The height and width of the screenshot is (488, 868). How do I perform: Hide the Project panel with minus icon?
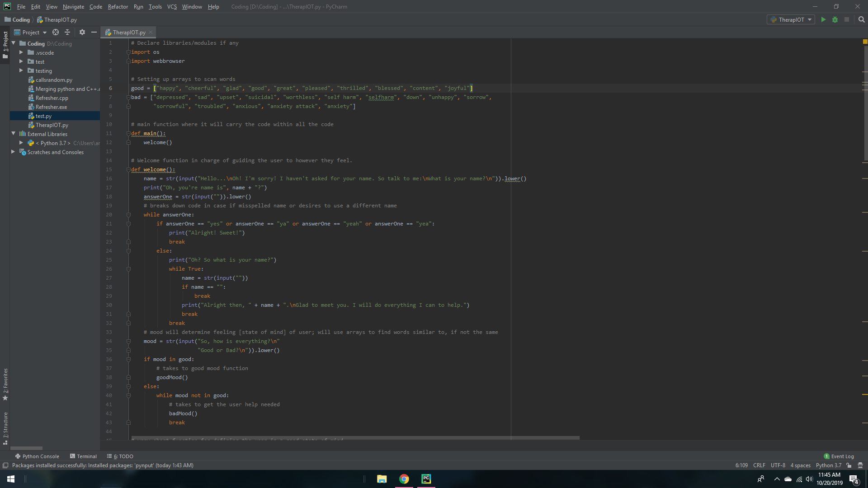coord(94,32)
